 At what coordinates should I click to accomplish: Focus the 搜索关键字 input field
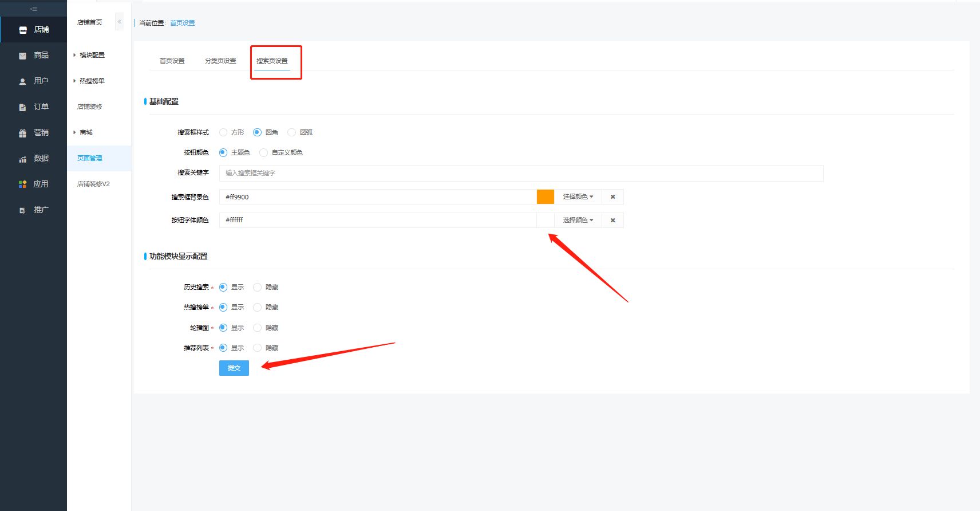521,173
